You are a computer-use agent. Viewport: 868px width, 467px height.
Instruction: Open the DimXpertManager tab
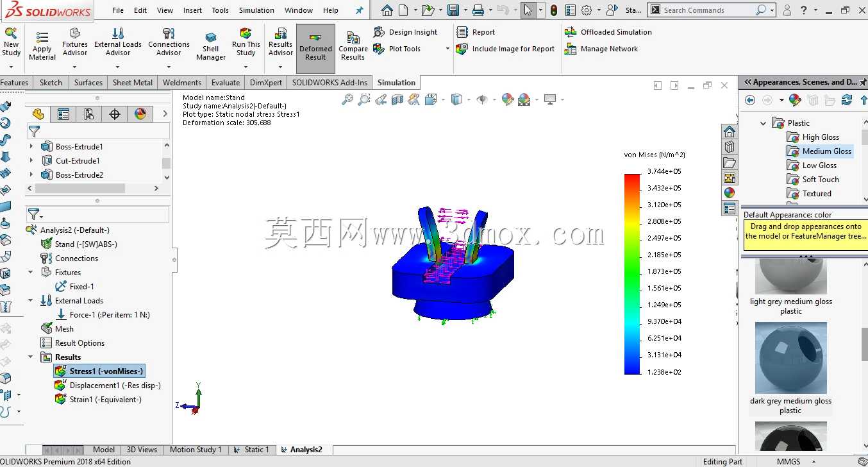(115, 114)
